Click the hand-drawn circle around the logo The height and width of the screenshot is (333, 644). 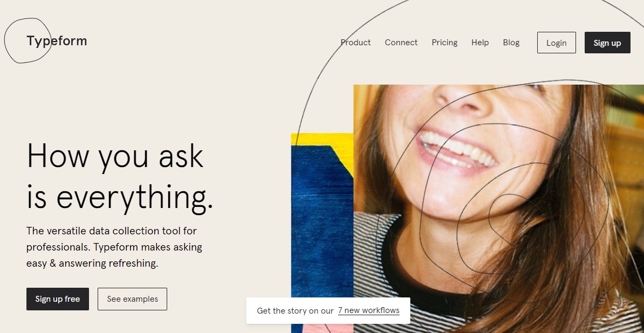pyautogui.click(x=28, y=40)
